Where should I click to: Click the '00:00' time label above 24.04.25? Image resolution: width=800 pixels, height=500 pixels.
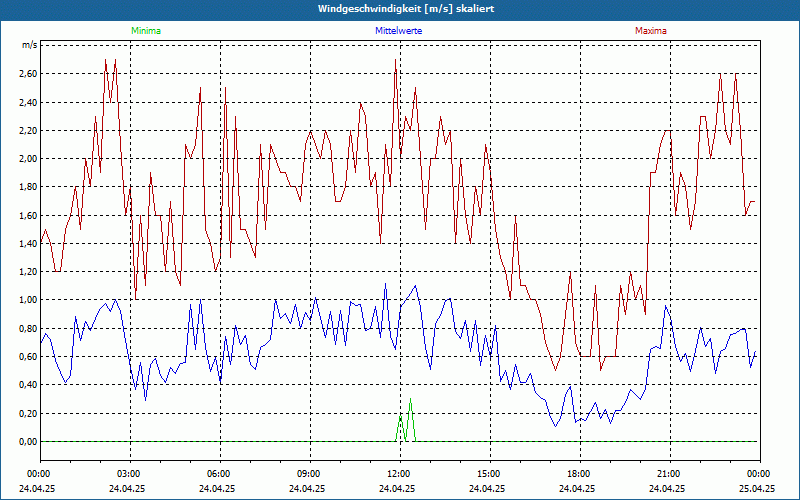[37, 474]
